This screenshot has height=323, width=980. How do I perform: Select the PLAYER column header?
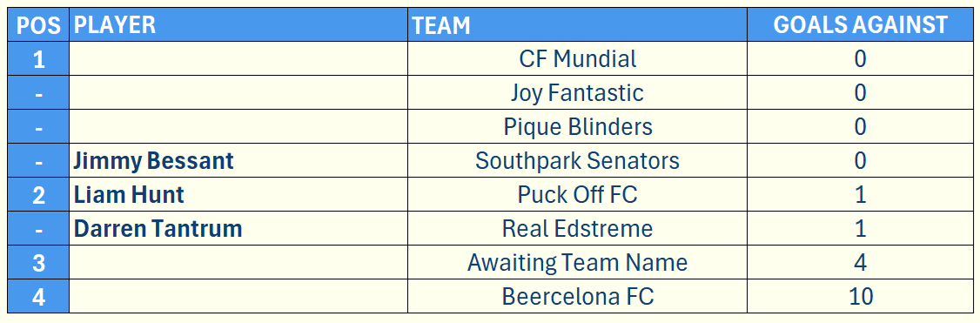238,25
